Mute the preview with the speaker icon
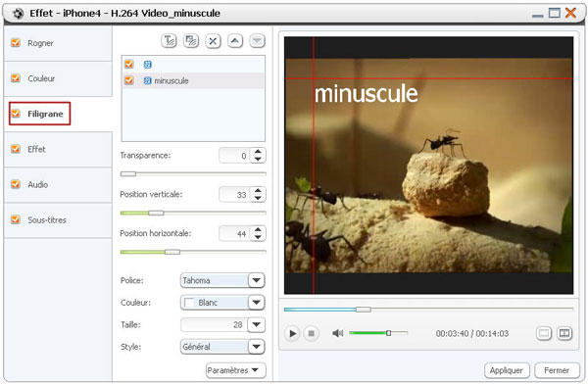The width and height of the screenshot is (588, 384). click(x=337, y=333)
